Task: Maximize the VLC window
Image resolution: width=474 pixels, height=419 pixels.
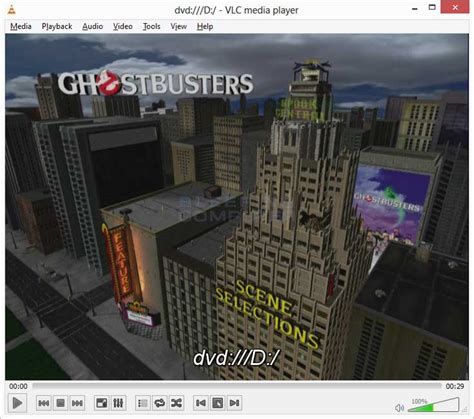Action: 432,7
